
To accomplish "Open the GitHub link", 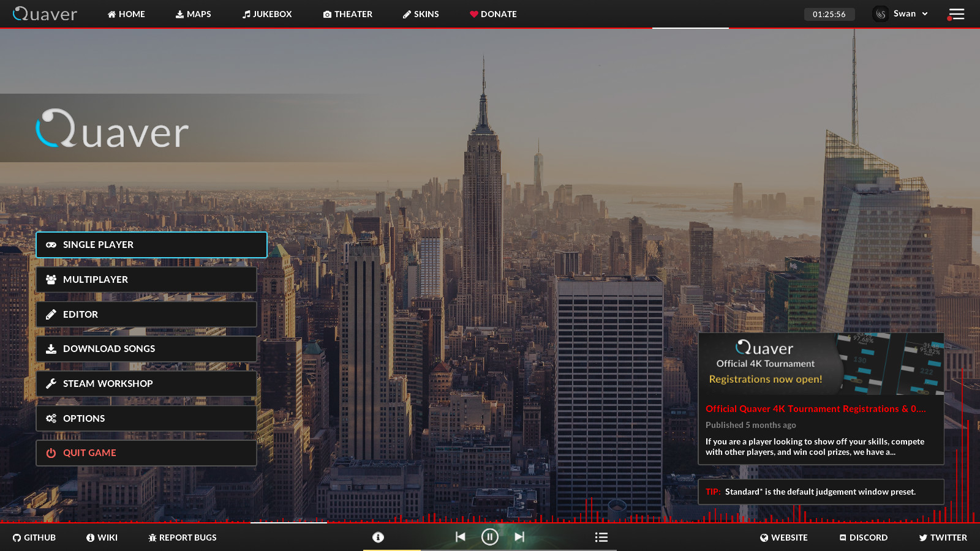I will tap(34, 538).
